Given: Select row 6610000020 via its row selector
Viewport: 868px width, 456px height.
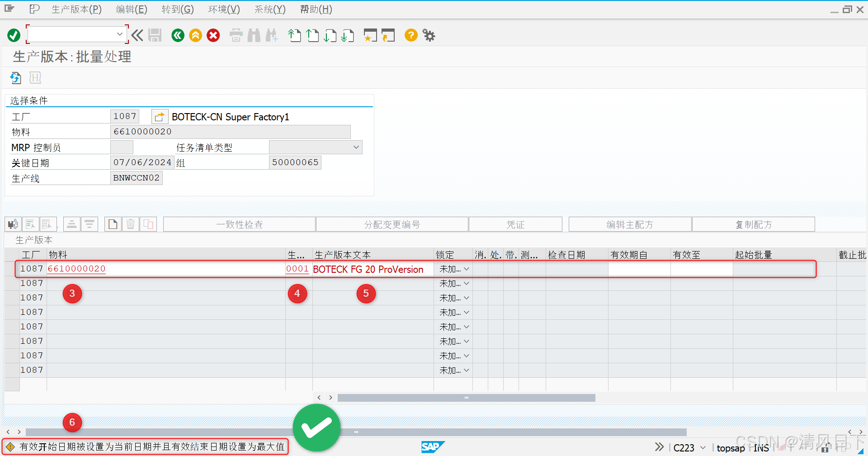Looking at the screenshot, I should (12, 269).
